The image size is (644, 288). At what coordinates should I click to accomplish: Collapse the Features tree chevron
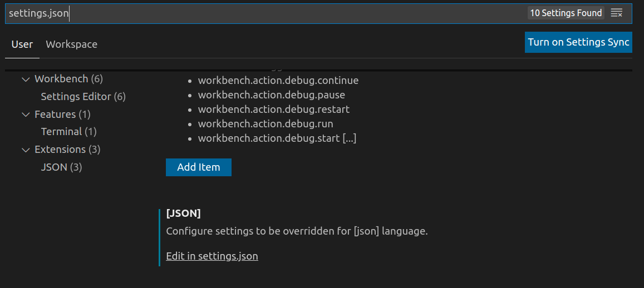click(26, 115)
